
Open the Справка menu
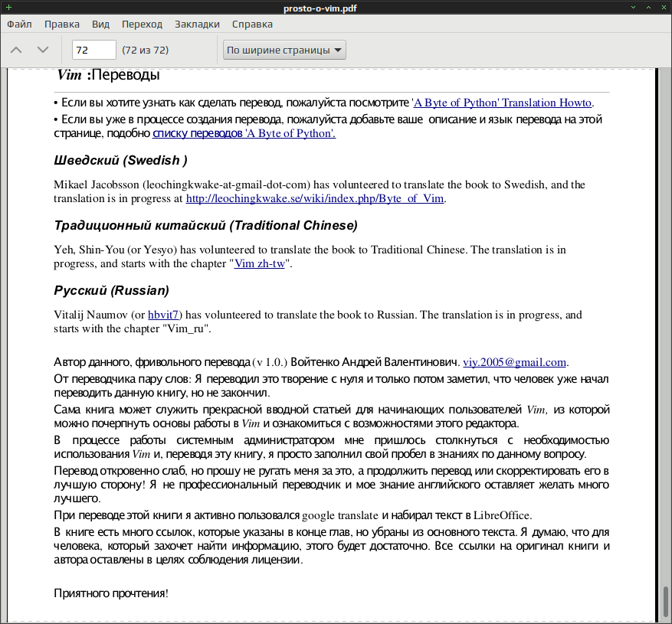click(x=252, y=25)
